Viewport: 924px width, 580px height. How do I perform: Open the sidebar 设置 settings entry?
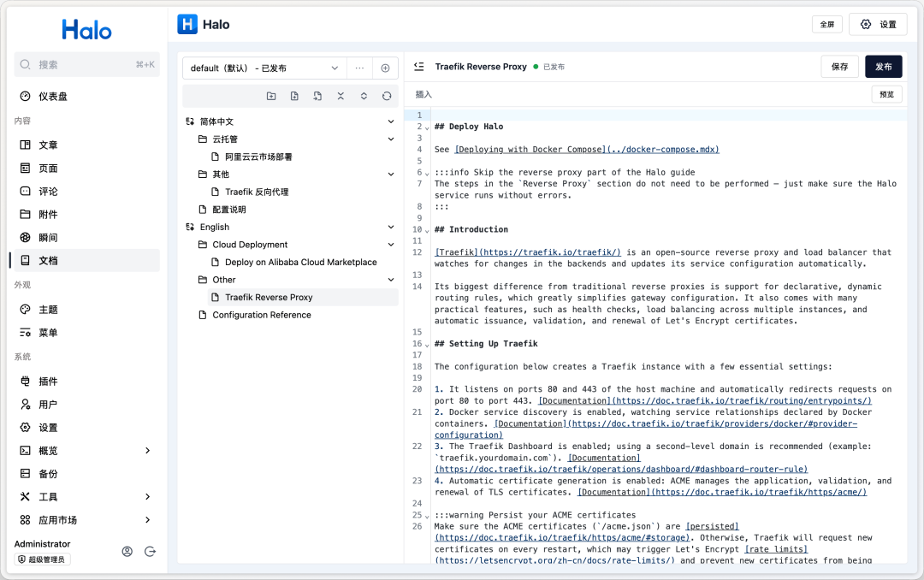click(x=86, y=428)
